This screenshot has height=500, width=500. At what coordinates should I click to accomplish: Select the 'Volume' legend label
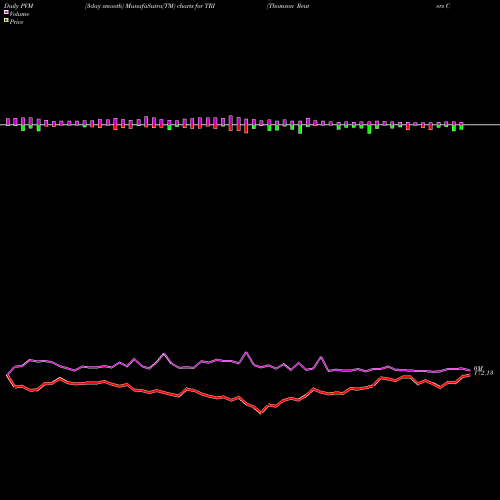tap(19, 14)
